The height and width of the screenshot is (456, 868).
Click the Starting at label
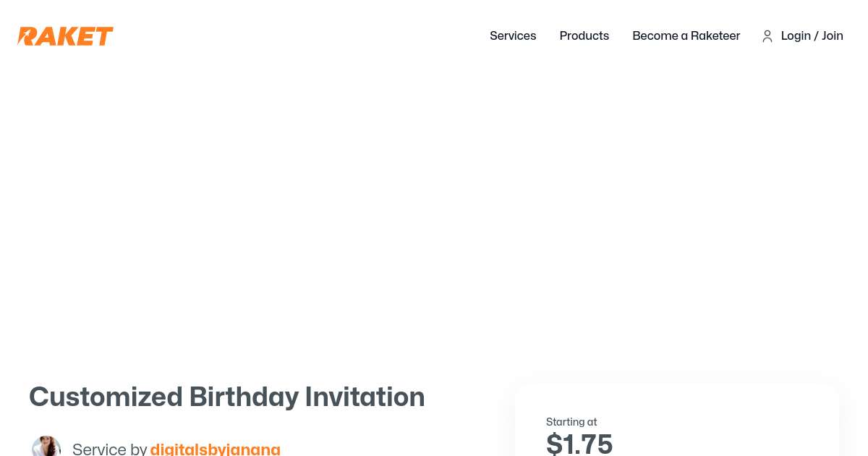(x=571, y=422)
